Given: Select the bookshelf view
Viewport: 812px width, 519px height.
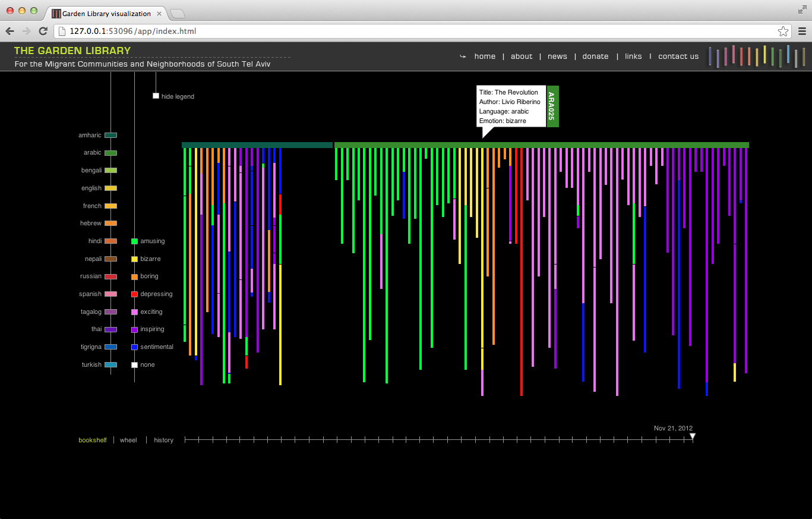Looking at the screenshot, I should click(93, 440).
